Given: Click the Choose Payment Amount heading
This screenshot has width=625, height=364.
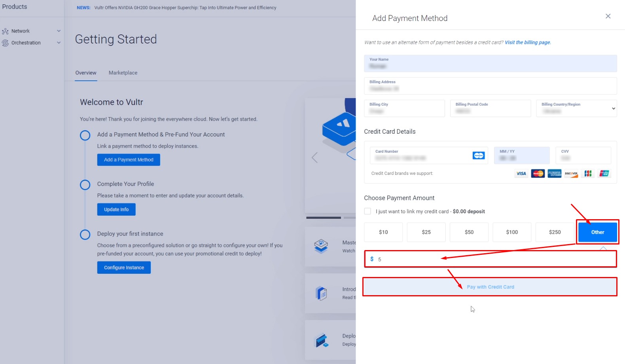Looking at the screenshot, I should [x=399, y=198].
